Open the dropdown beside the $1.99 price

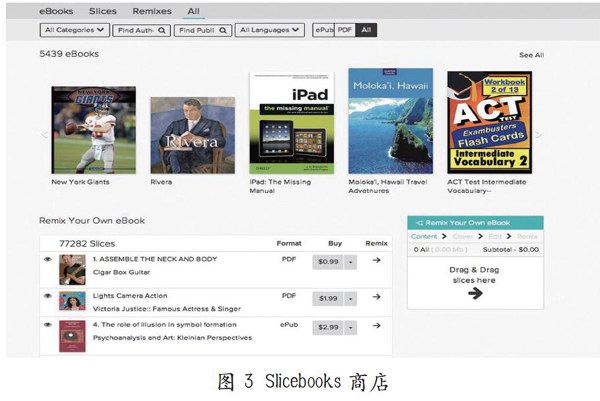[351, 298]
